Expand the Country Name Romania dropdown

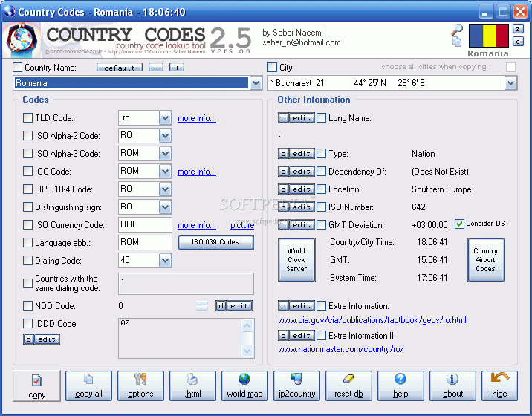[256, 83]
